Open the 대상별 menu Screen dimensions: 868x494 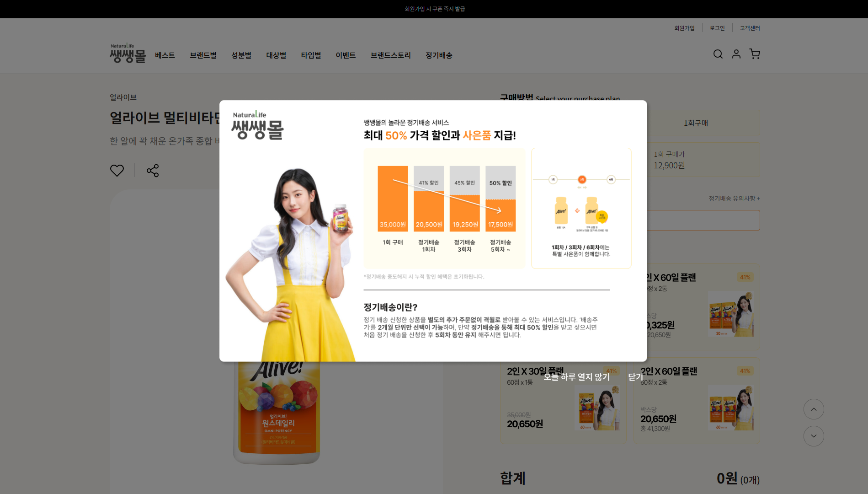click(276, 55)
